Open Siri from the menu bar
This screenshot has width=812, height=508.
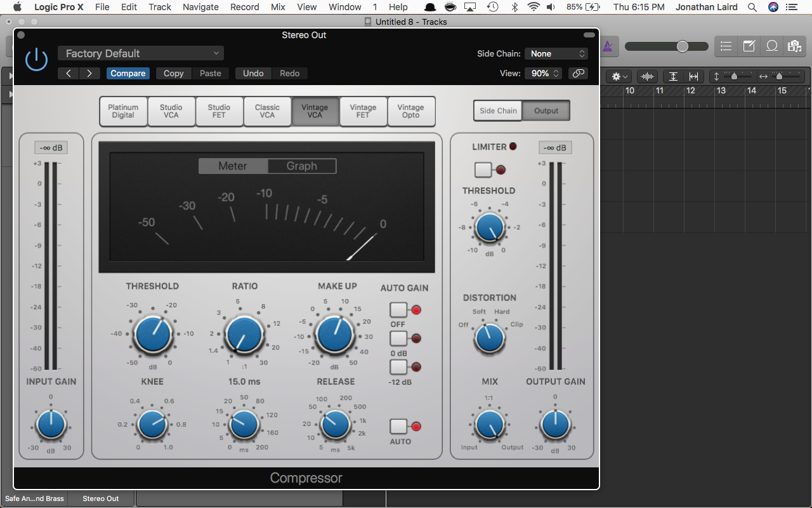coord(773,7)
